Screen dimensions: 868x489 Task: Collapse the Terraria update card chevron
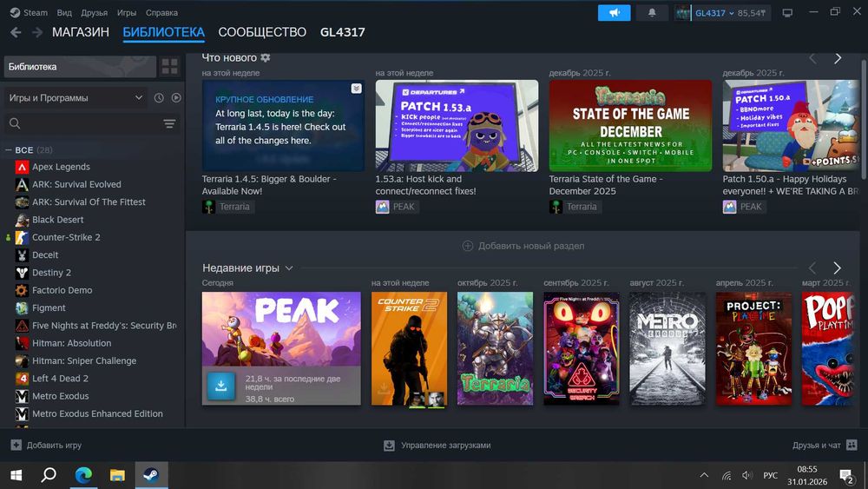357,88
